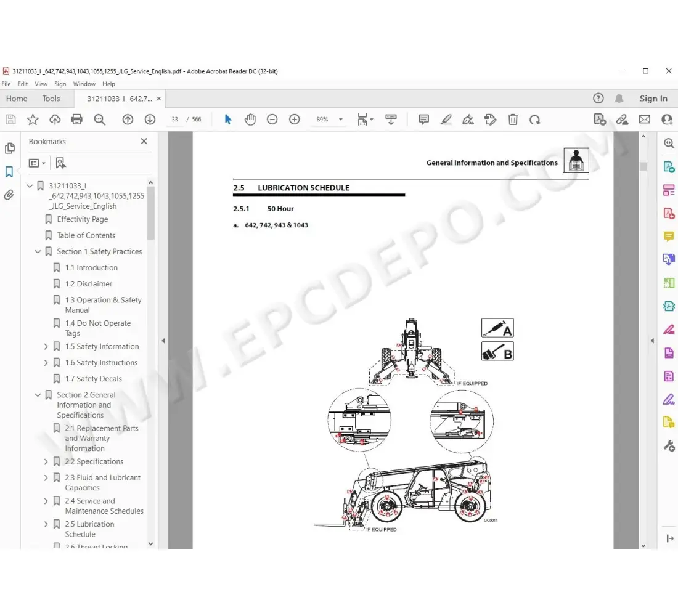Select the Fill & Sign pen icon
678x616 pixels.
pos(468,119)
